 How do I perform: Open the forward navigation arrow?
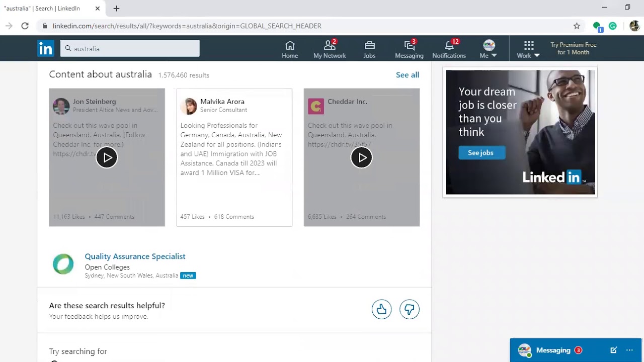coord(9,26)
